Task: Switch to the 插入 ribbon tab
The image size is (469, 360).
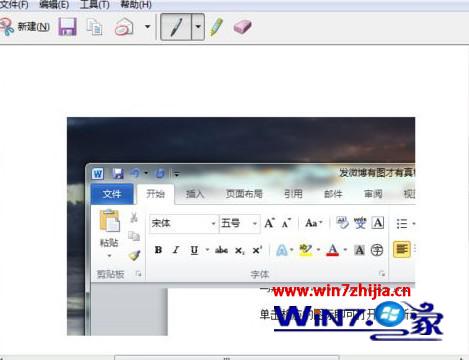Action: click(x=195, y=194)
